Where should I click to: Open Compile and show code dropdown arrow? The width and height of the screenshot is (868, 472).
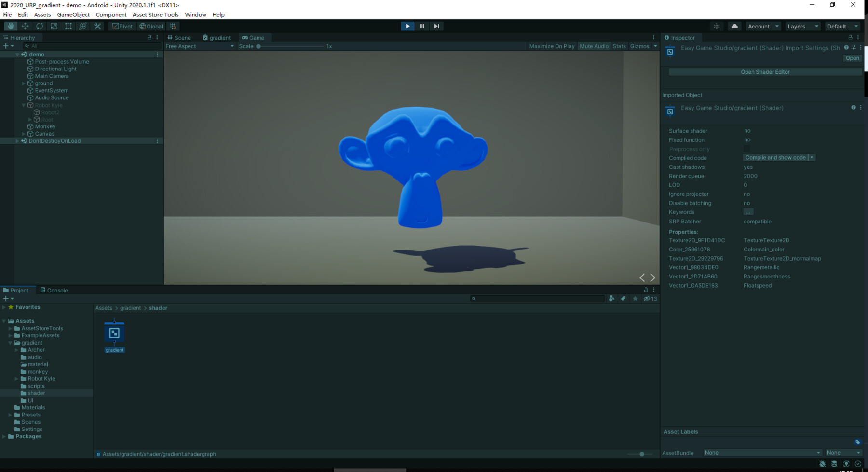pos(812,158)
